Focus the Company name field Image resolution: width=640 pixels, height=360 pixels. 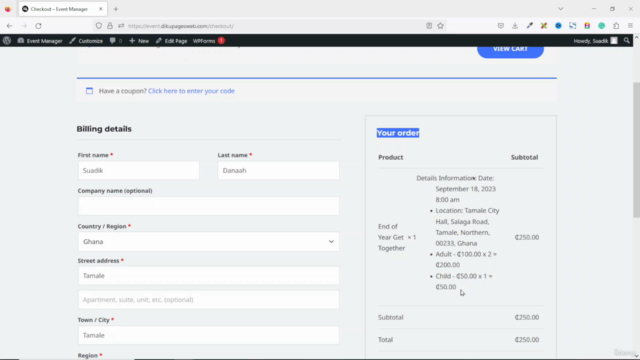[209, 206]
